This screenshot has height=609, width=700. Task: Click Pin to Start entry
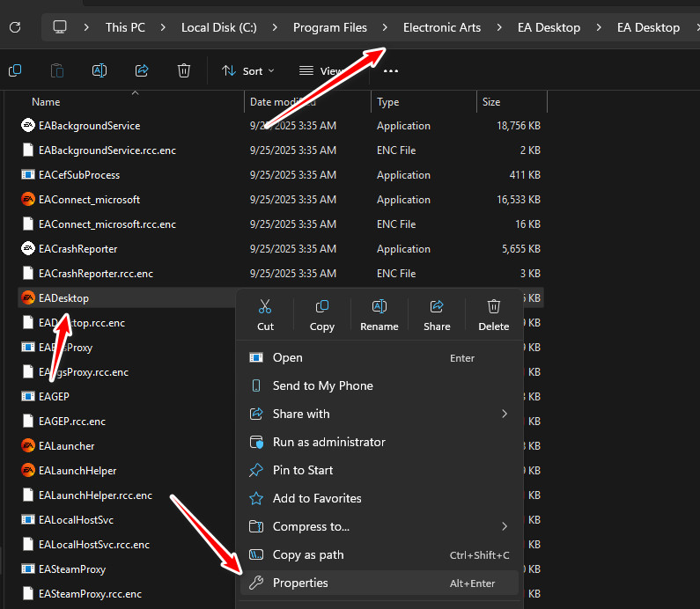pos(303,470)
